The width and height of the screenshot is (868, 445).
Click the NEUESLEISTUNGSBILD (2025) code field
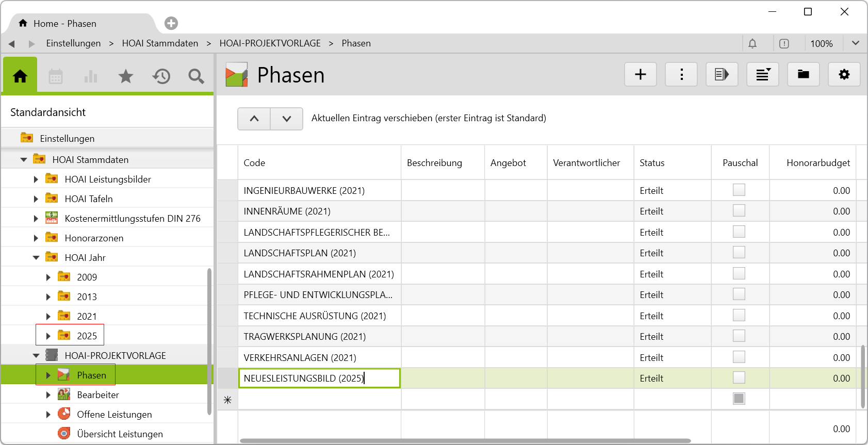pyautogui.click(x=319, y=378)
